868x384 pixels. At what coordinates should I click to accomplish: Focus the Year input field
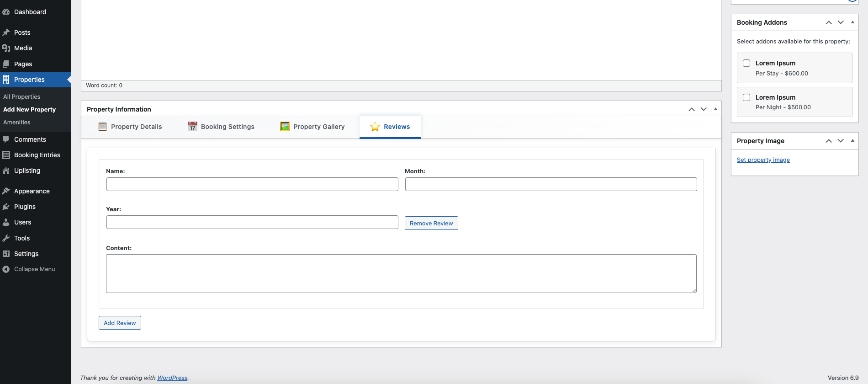252,222
